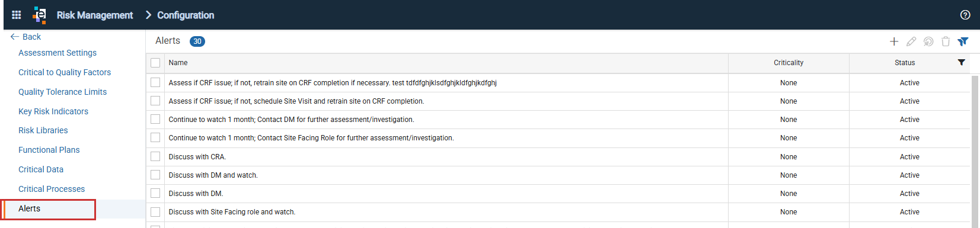Click 'Discuss with DM and watch.' name cell

pos(213,175)
